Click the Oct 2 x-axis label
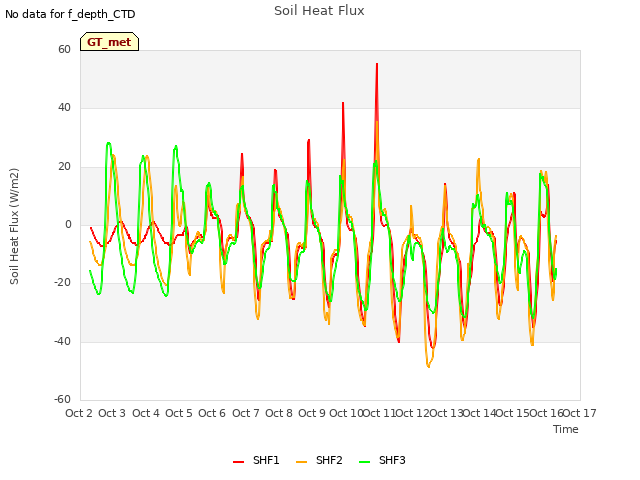Image resolution: width=640 pixels, height=480 pixels. (79, 413)
